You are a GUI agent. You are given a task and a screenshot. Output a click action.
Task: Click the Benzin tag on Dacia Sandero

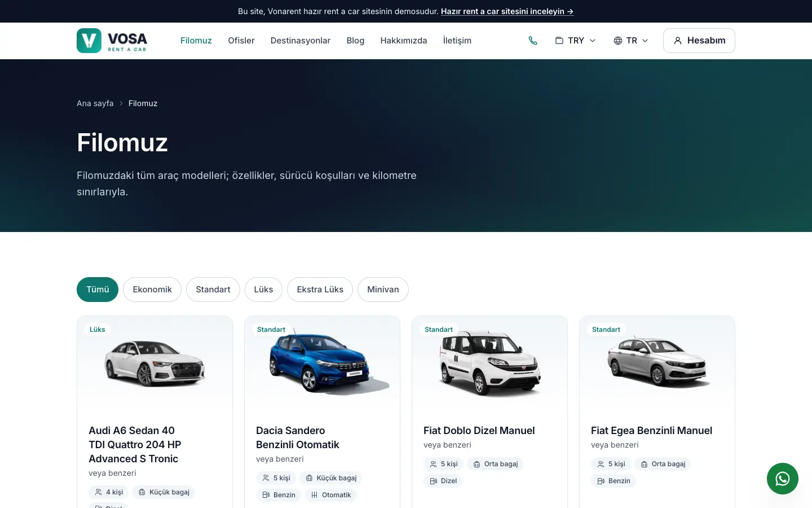click(x=279, y=495)
